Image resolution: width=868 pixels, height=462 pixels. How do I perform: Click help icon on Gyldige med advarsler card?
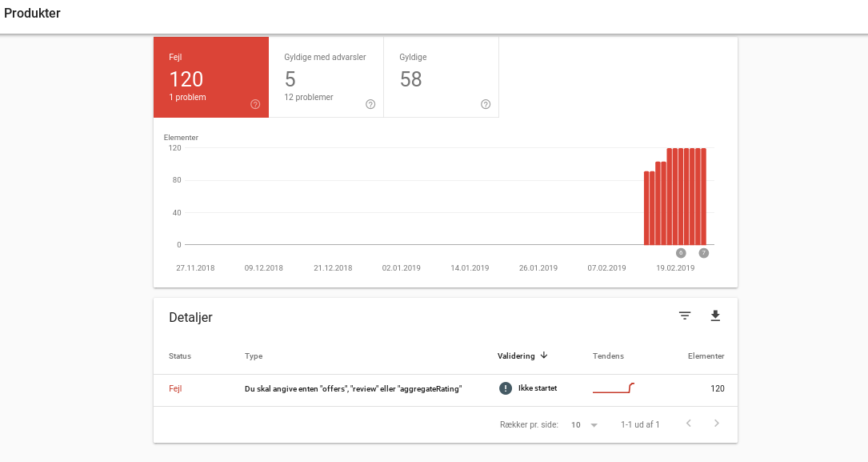coord(370,104)
